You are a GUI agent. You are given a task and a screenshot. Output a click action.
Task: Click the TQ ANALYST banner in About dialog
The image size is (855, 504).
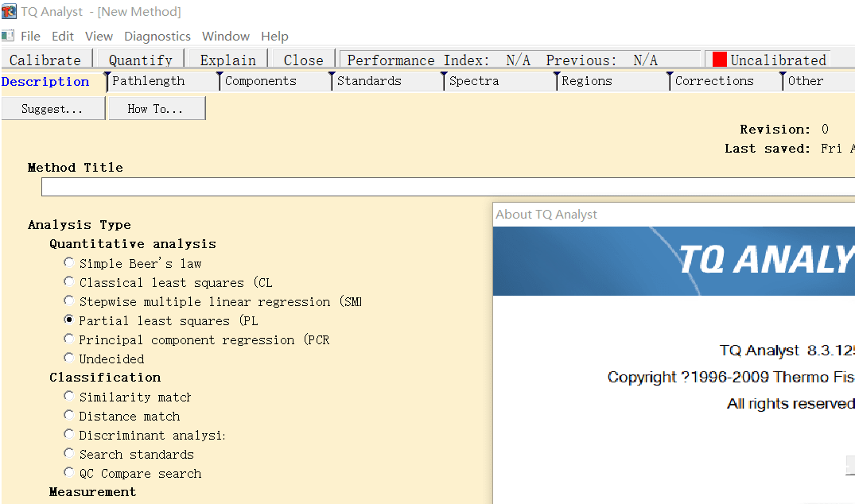(674, 261)
